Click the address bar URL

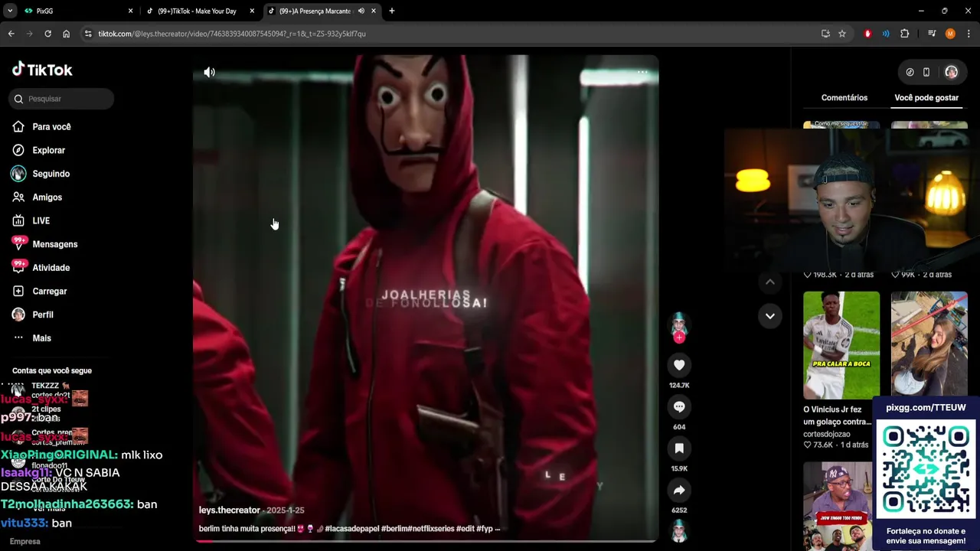click(232, 34)
